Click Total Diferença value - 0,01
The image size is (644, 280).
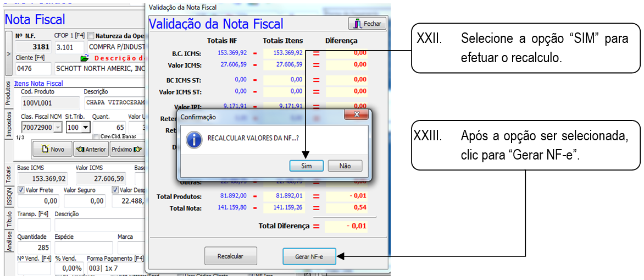pos(346,226)
